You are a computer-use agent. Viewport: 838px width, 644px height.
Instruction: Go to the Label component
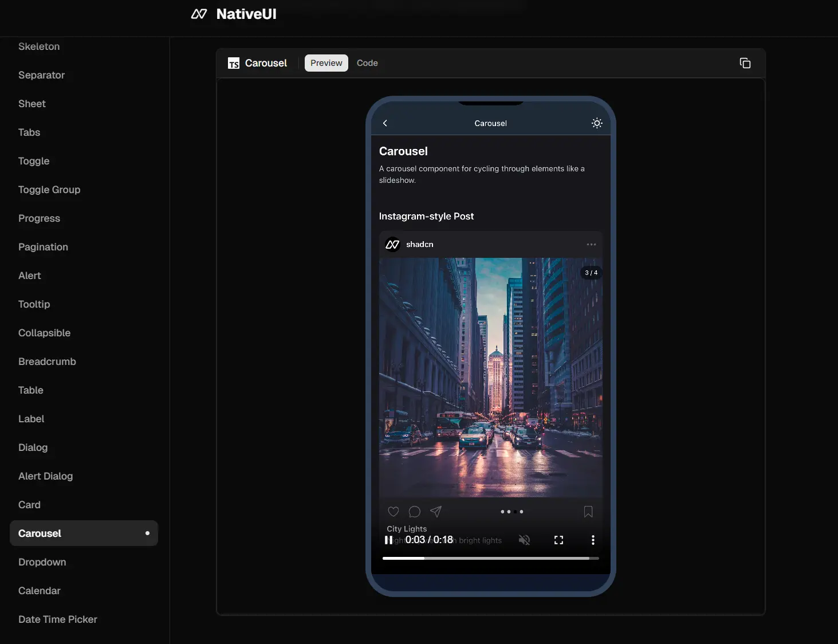coord(31,419)
